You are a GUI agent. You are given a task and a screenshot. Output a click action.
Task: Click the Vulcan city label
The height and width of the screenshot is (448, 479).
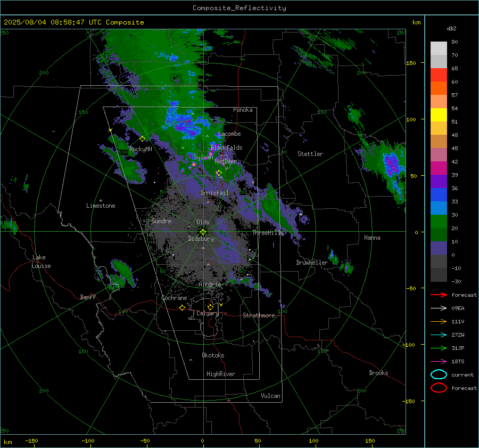click(x=271, y=396)
